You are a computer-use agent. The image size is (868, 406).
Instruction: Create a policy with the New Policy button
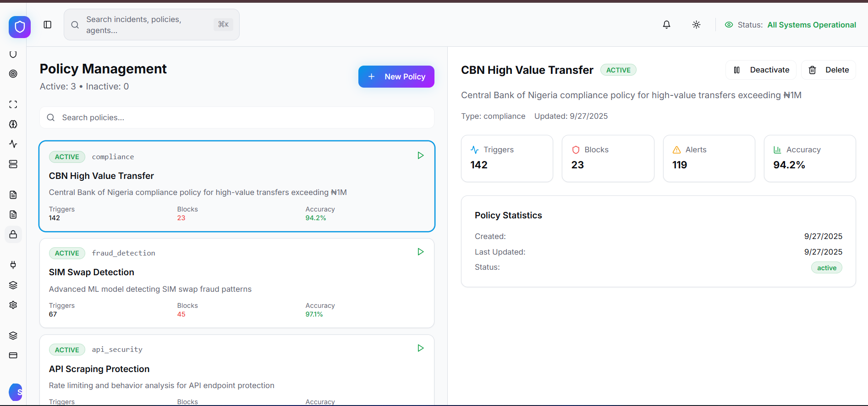click(x=396, y=77)
